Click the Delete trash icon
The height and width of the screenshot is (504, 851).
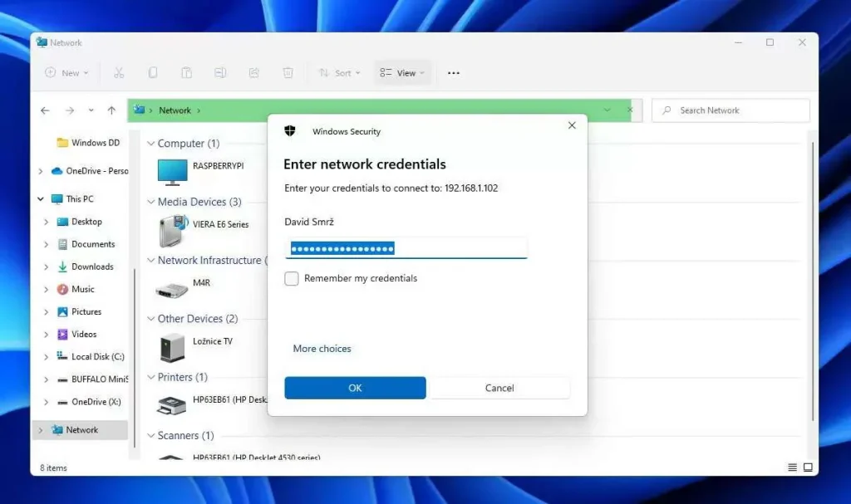(x=288, y=73)
